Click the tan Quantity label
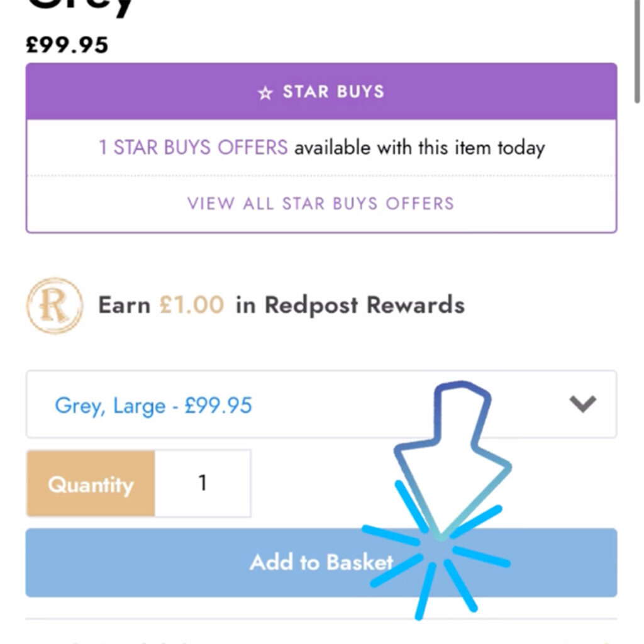This screenshot has height=644, width=644. pos(91,484)
